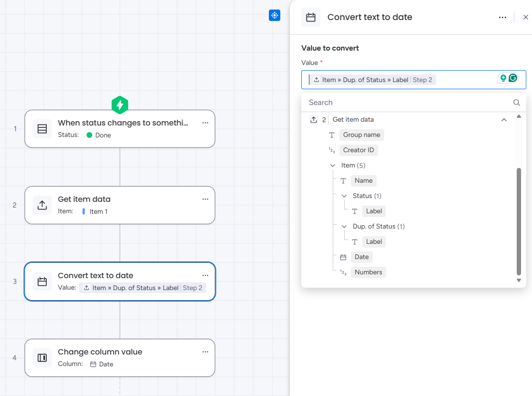Click the value token on step 3 card

click(143, 288)
